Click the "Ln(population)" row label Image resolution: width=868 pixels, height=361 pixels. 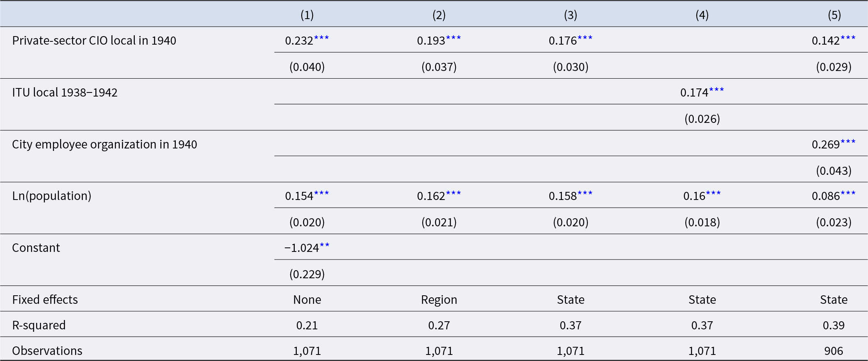click(x=52, y=196)
